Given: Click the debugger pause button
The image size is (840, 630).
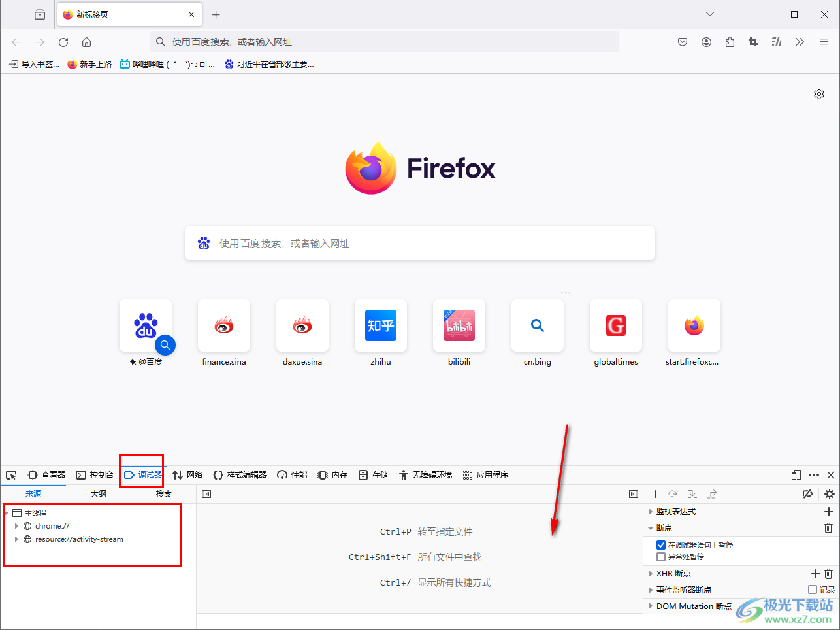Looking at the screenshot, I should [x=653, y=494].
